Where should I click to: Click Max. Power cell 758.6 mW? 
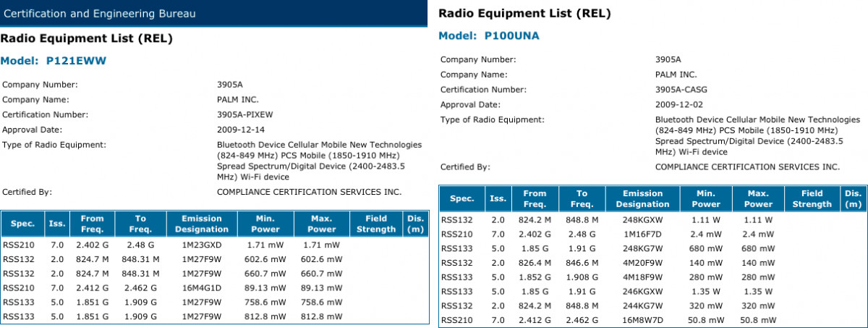click(x=322, y=302)
